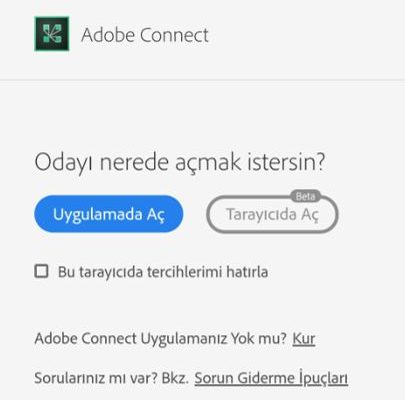Click the green Adobe Connect app icon
This screenshot has width=405, height=400.
click(x=52, y=34)
